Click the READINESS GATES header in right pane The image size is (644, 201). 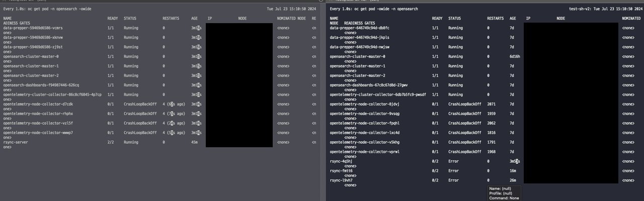(x=360, y=24)
